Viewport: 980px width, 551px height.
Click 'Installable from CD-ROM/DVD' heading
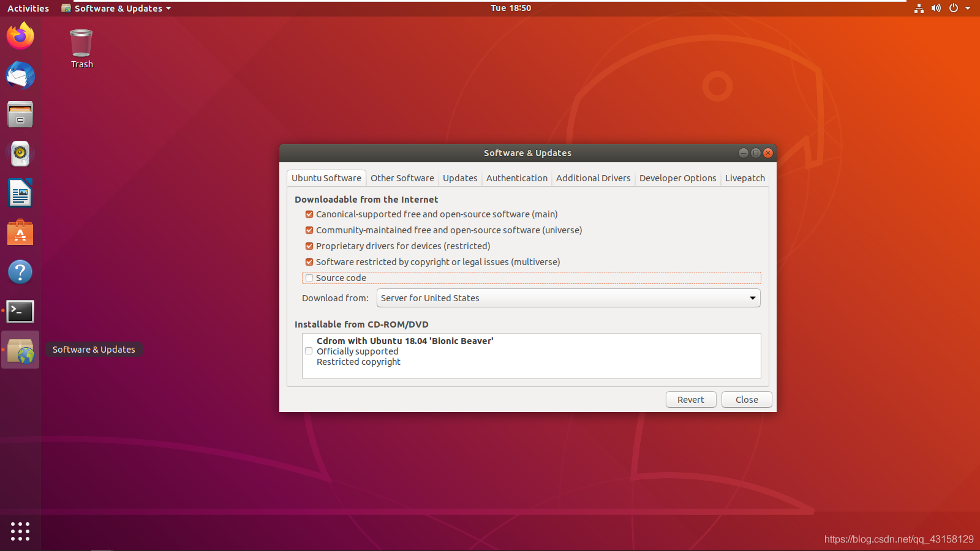[361, 324]
